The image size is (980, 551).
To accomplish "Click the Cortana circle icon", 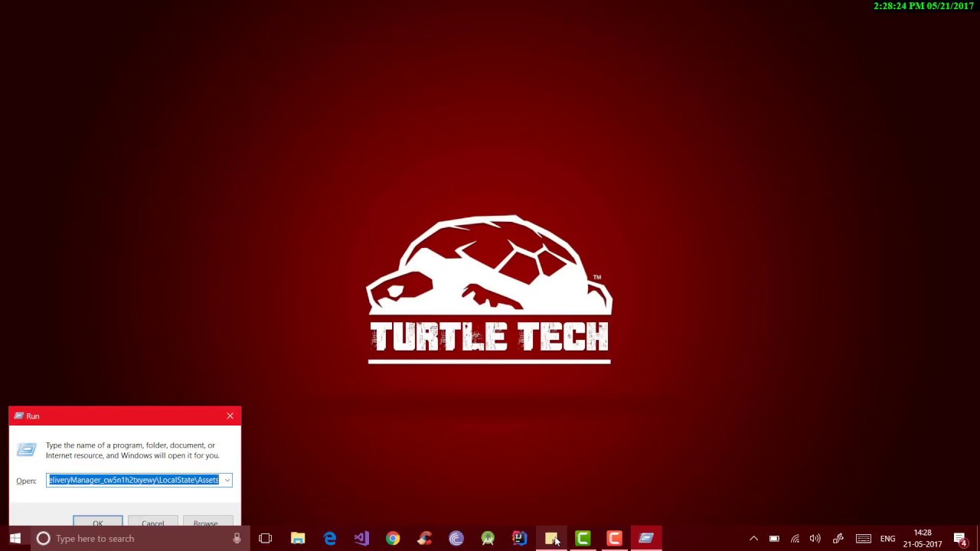I will [x=43, y=539].
